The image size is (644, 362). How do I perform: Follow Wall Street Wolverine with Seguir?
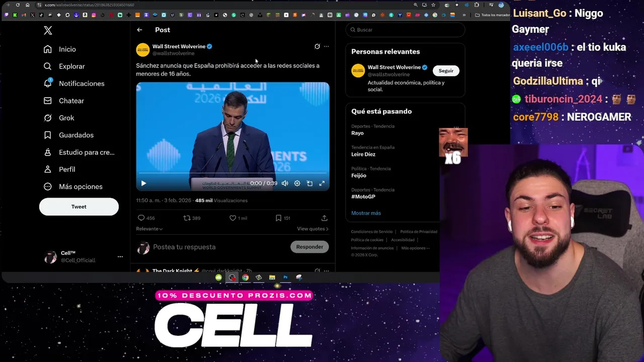click(x=446, y=71)
